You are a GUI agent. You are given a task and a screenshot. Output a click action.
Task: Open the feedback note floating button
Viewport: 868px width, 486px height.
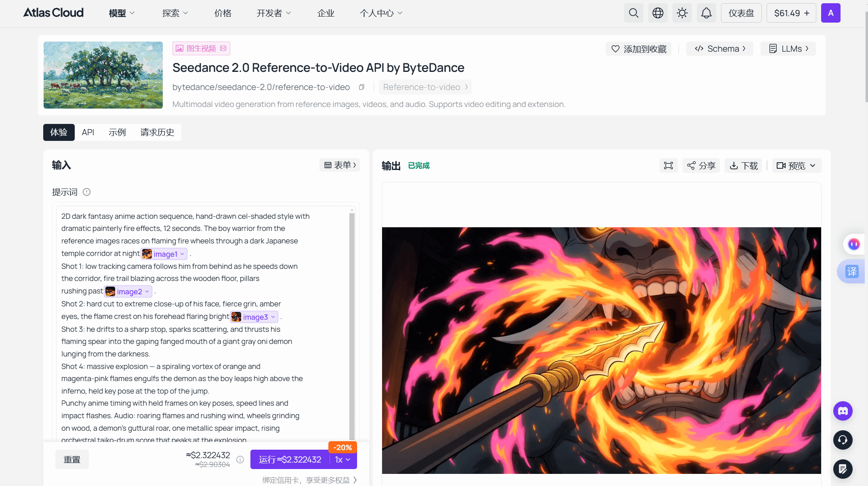point(843,469)
